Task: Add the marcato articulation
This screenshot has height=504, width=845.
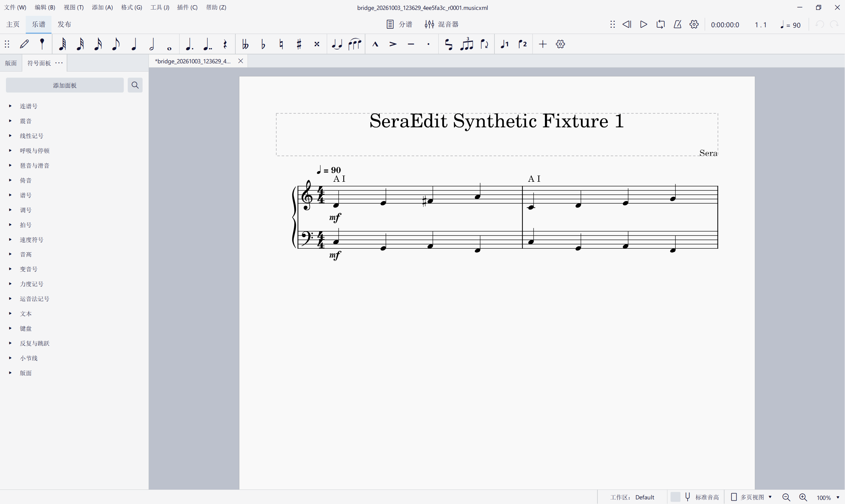Action: pyautogui.click(x=375, y=44)
